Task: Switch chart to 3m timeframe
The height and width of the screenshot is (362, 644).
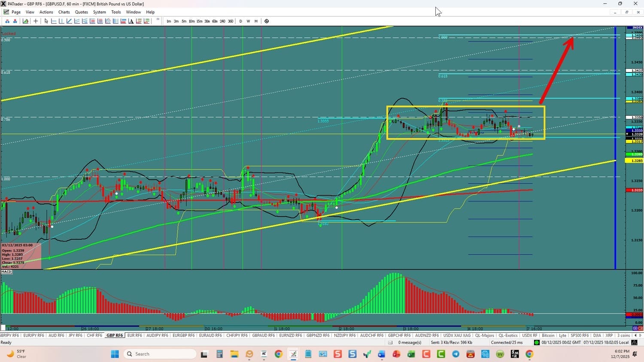Action: pyautogui.click(x=176, y=21)
